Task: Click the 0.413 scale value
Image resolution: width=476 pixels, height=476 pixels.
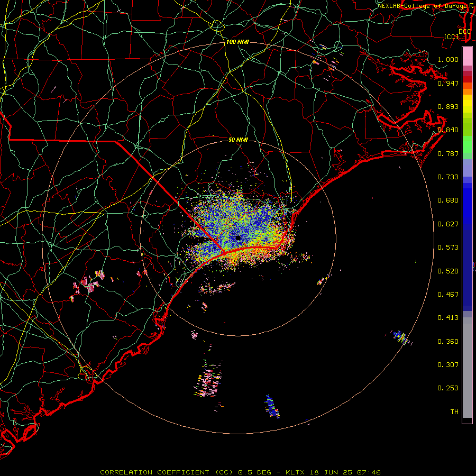Action: click(448, 318)
